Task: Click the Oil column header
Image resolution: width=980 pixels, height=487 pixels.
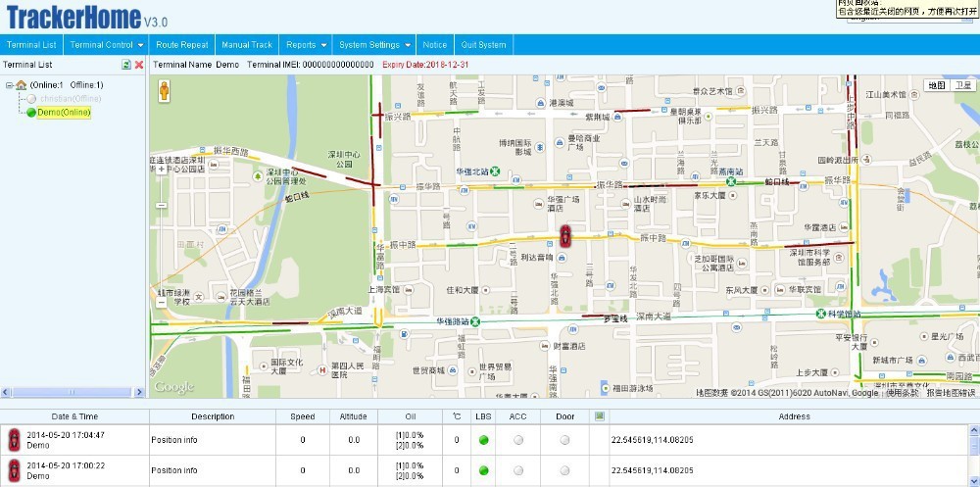Action: pos(410,416)
